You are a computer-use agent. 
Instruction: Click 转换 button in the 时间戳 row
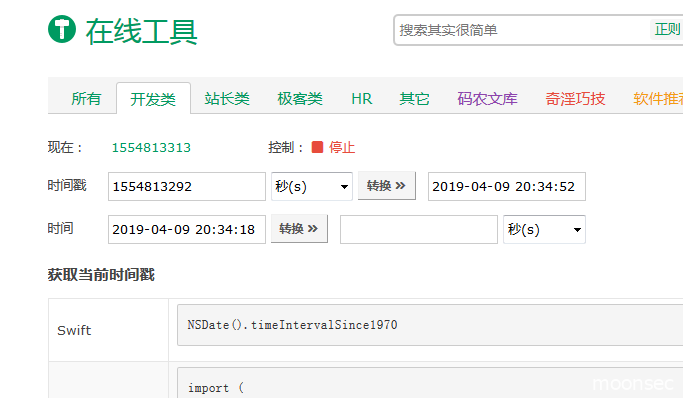[x=386, y=186]
